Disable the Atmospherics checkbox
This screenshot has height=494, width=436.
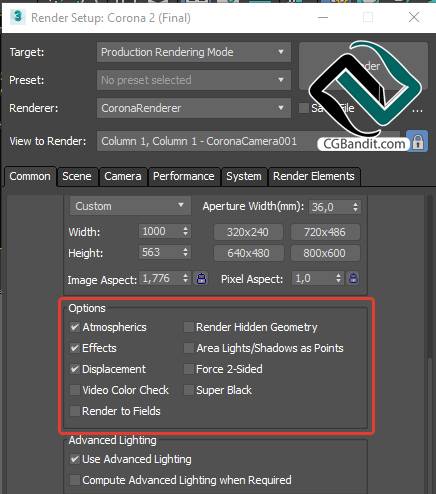(75, 327)
